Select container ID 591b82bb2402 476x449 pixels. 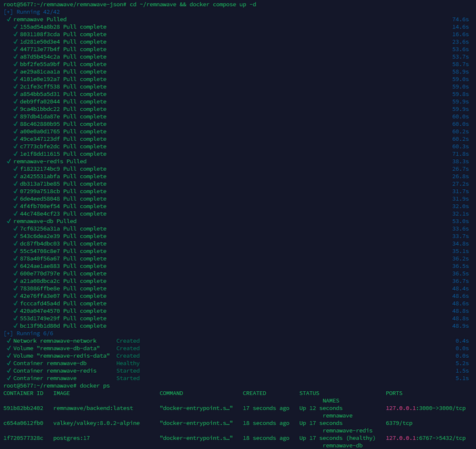click(24, 408)
